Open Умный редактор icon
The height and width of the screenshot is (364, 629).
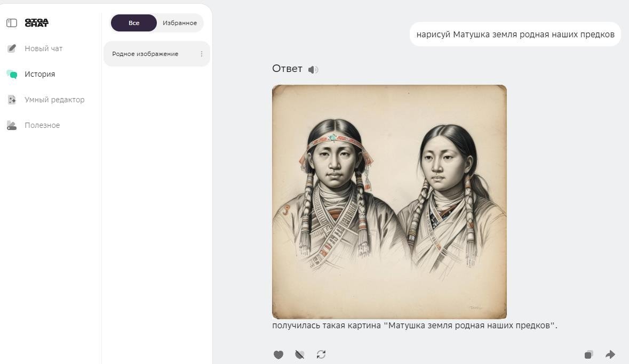[12, 100]
